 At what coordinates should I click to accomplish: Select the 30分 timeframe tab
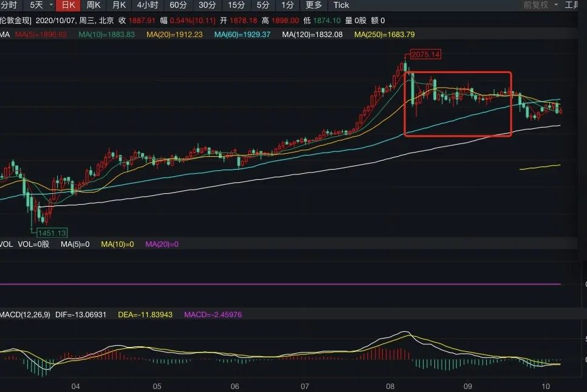tap(207, 5)
